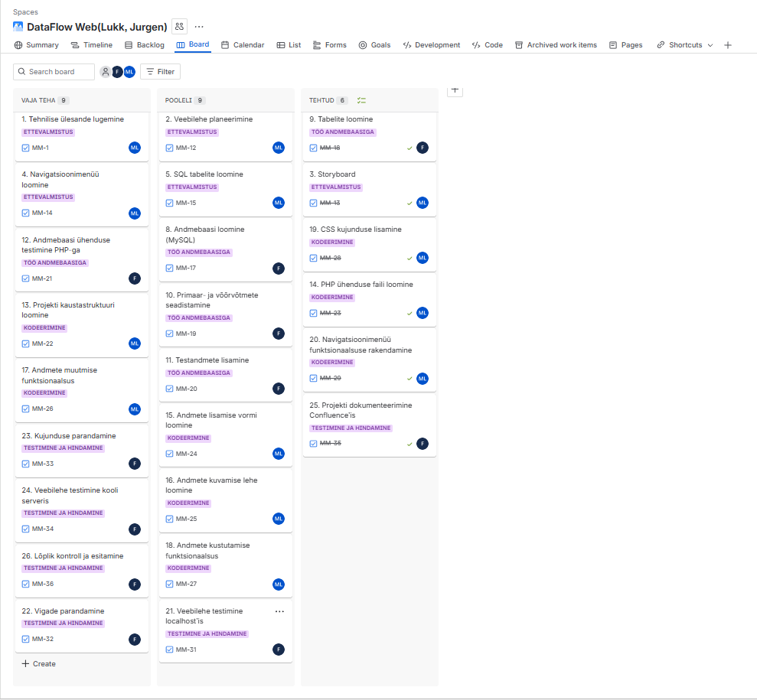This screenshot has height=700, width=757.
Task: Click the task checkbox icon on MM-1
Action: 26,148
